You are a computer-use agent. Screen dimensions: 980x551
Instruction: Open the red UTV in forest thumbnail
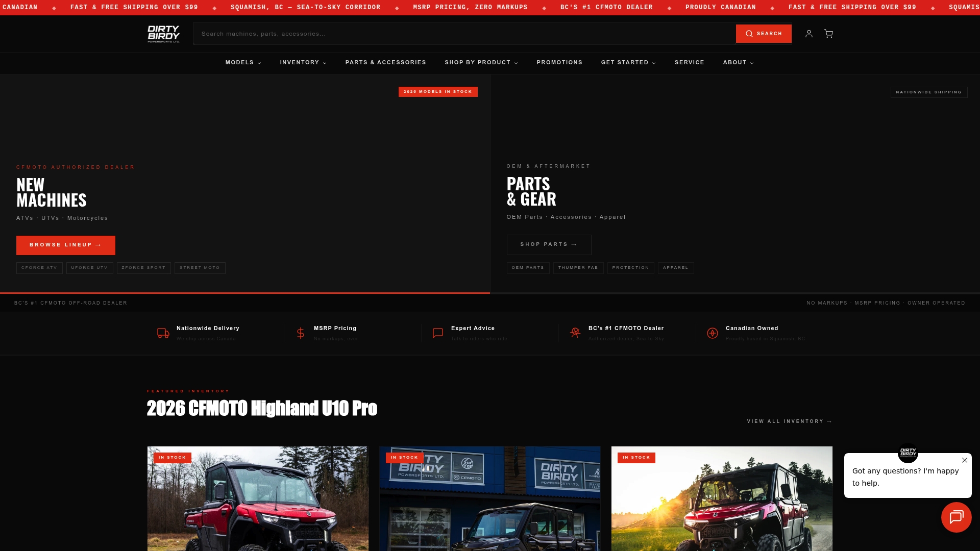[x=258, y=498]
